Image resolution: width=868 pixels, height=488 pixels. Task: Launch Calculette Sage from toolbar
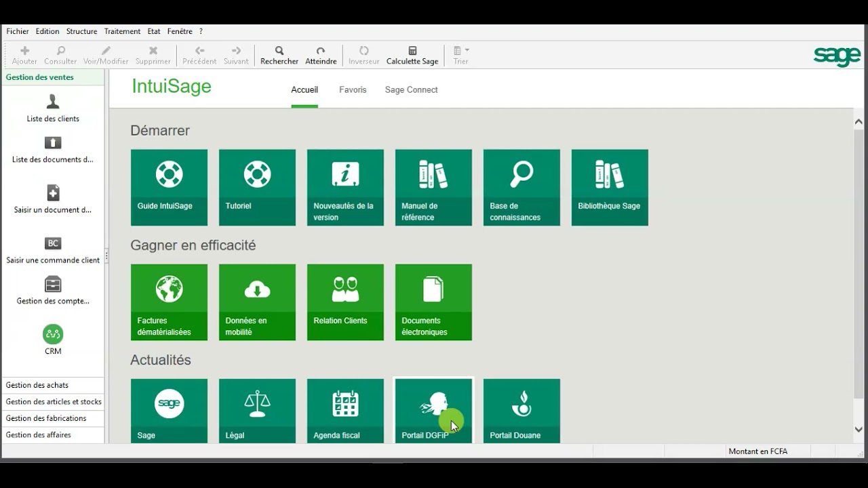pyautogui.click(x=412, y=56)
